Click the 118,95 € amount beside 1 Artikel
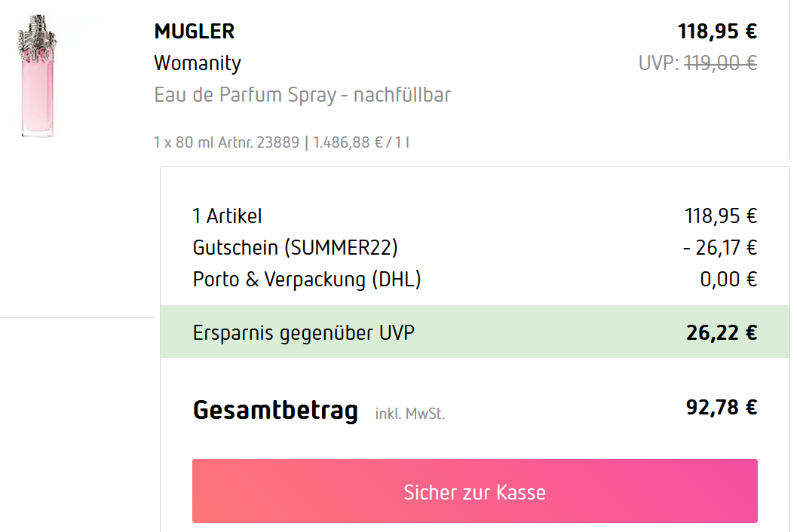Viewport: 797px width, 532px height. [x=720, y=216]
